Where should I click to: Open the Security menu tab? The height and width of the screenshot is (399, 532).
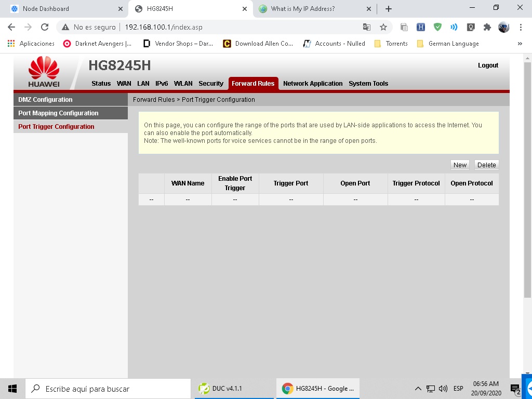(210, 84)
